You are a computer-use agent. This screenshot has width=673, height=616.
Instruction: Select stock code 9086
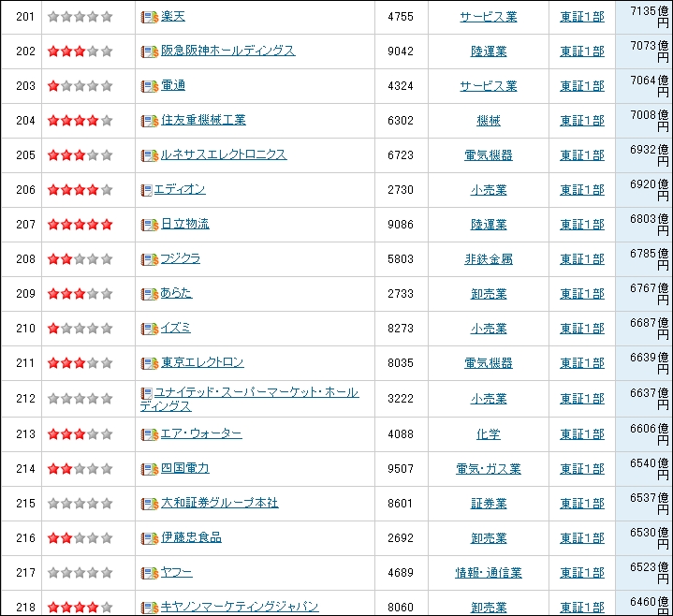(x=401, y=225)
